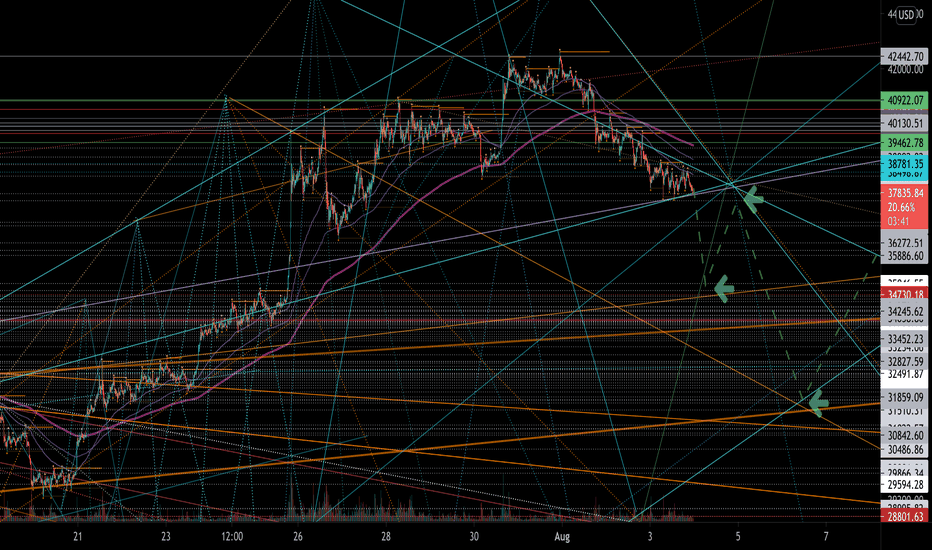
Task: Click the 20.66% change value
Action: (901, 207)
